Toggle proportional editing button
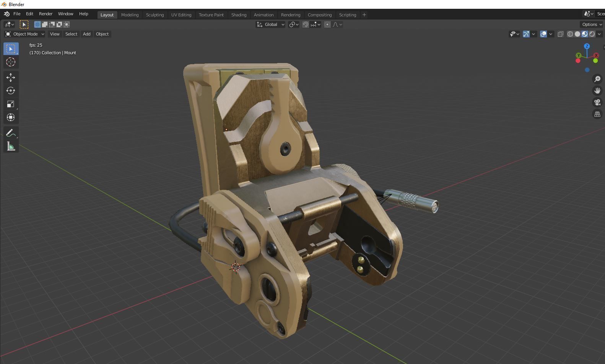The image size is (605, 364). (x=327, y=24)
